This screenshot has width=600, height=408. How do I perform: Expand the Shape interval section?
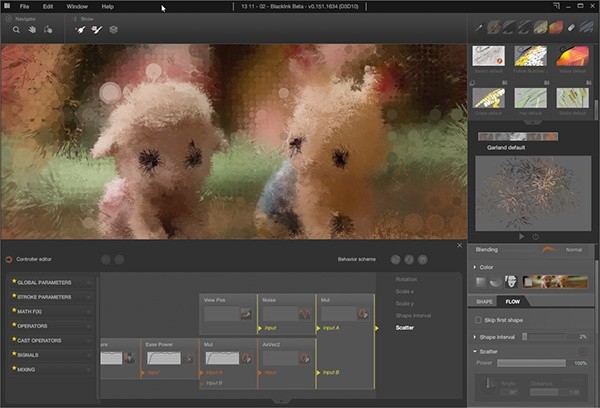[475, 337]
